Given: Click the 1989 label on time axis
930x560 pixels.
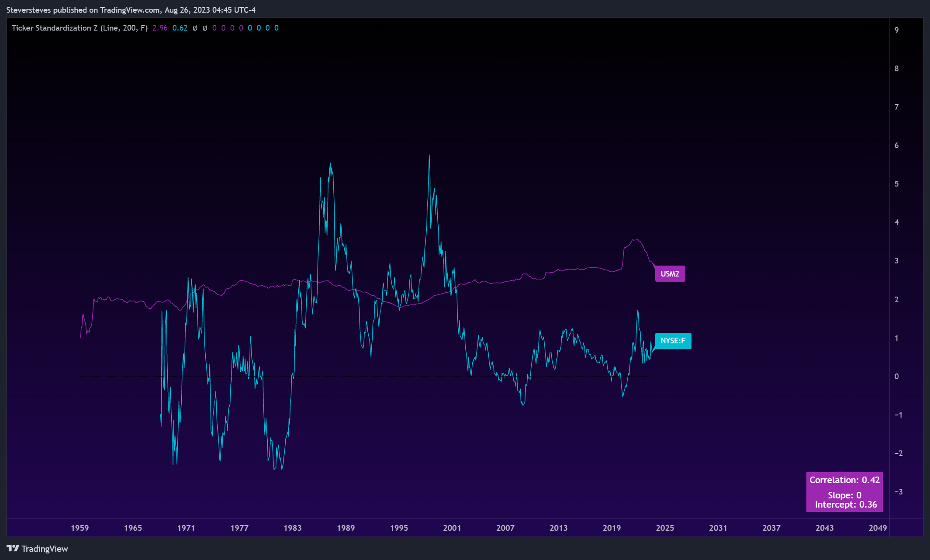Looking at the screenshot, I should [346, 528].
